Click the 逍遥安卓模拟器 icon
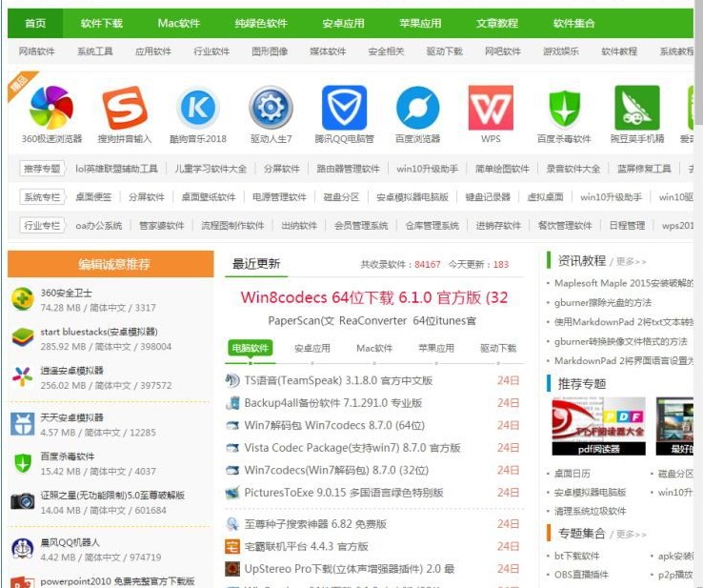Viewport: 703px width, 588px height. click(x=23, y=376)
